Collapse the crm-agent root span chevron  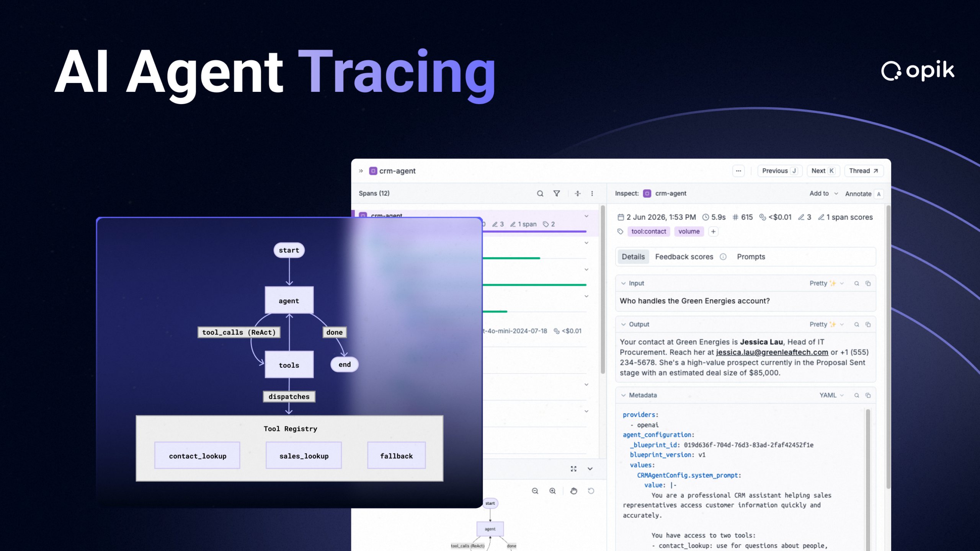point(586,216)
